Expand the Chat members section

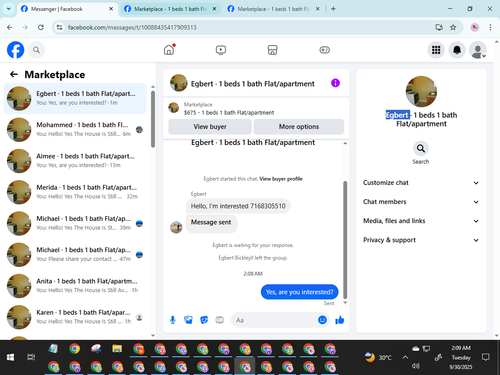pos(421,202)
